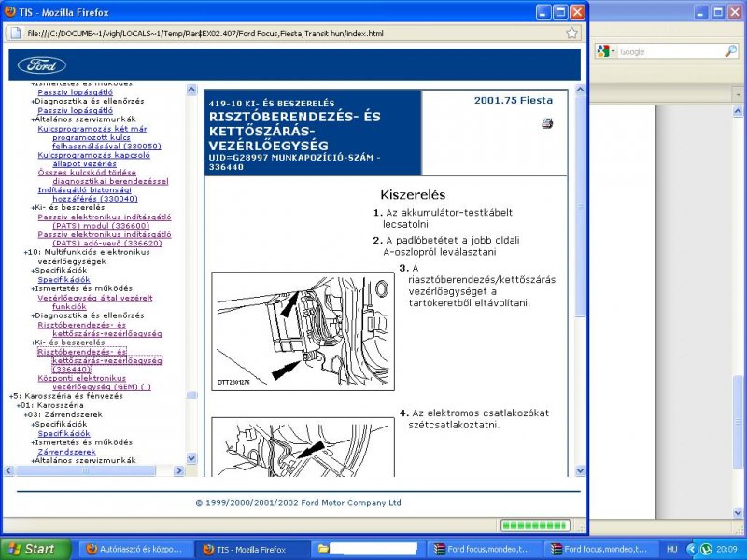
Task: Open the Zárrendszerek link
Action: coord(66,452)
